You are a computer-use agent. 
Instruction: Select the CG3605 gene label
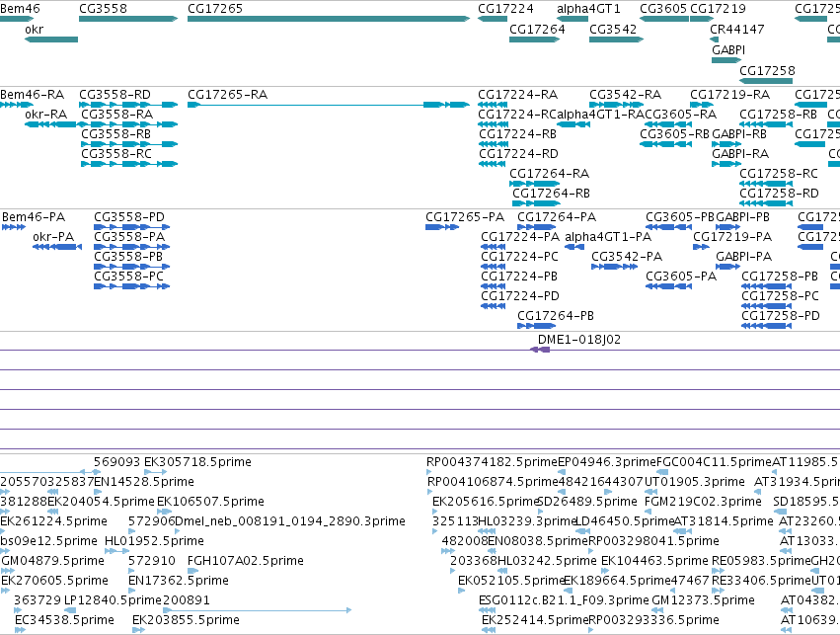[x=663, y=9]
